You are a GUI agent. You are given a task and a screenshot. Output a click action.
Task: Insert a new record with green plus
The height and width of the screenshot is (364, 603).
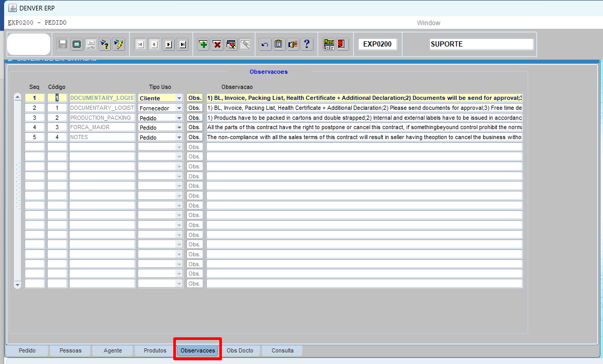tap(203, 44)
